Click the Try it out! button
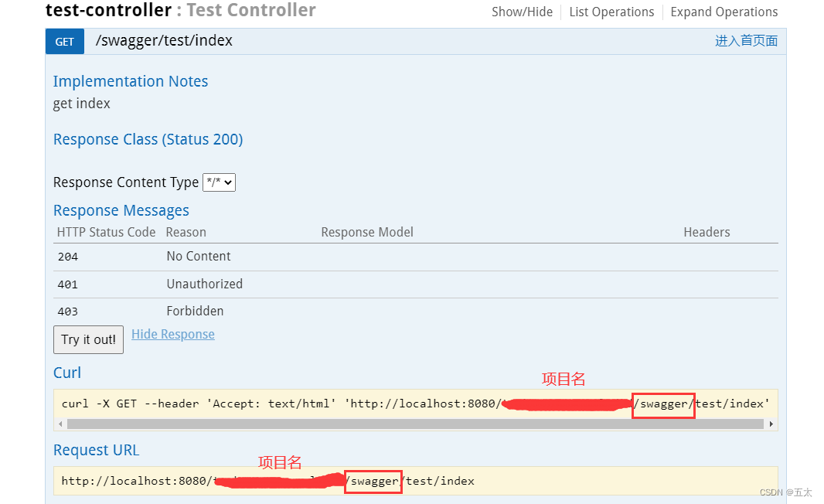The image size is (824, 504). pos(88,339)
